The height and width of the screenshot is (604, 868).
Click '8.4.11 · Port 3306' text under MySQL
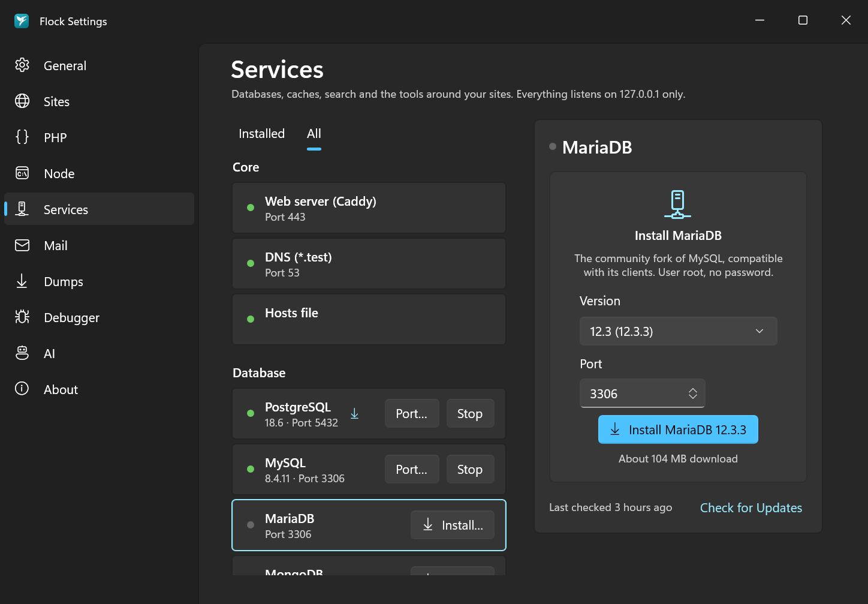(x=305, y=478)
